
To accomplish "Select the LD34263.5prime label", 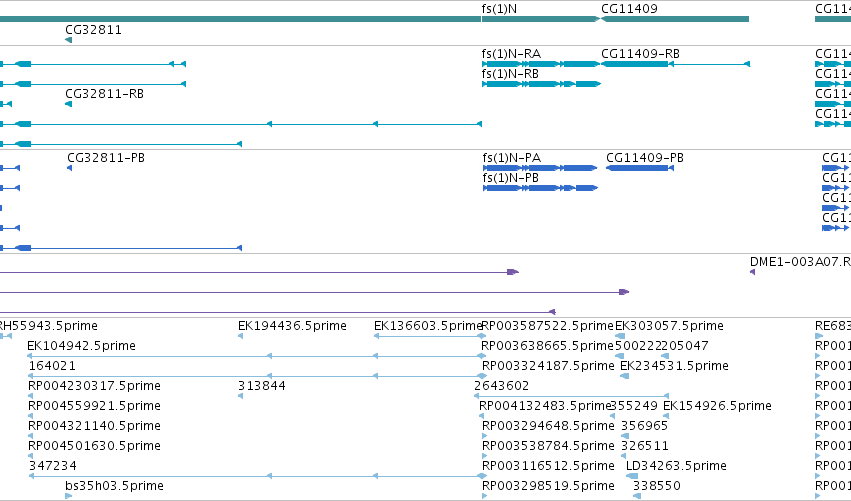I will (x=676, y=466).
